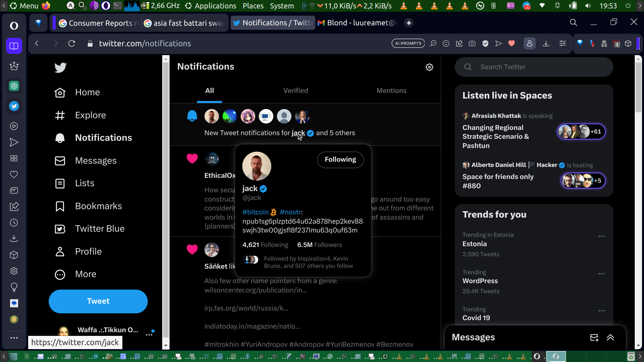The width and height of the screenshot is (644, 362).
Task: Open more options for Covid 19 trend
Action: [601, 311]
